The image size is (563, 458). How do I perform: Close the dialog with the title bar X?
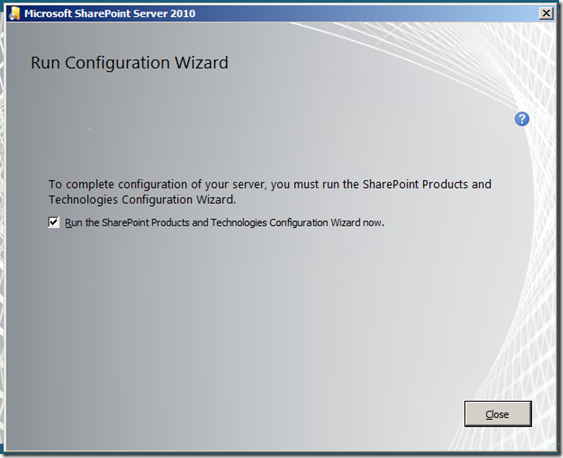pos(546,14)
